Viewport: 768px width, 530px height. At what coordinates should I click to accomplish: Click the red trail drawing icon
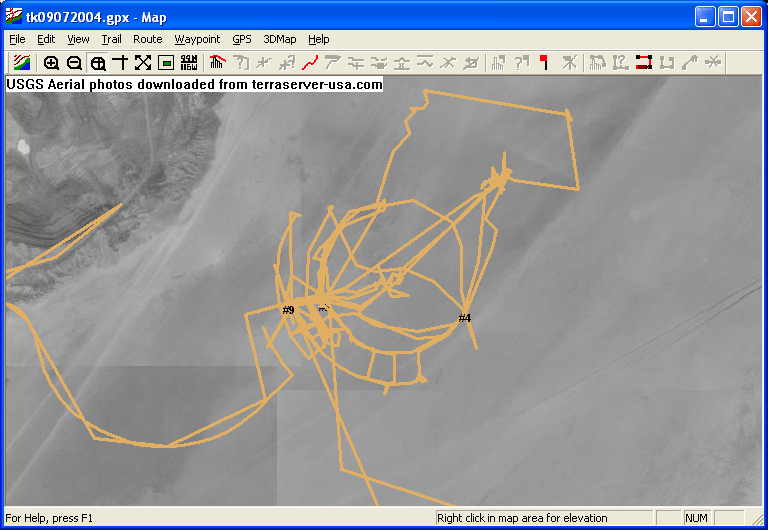point(310,63)
